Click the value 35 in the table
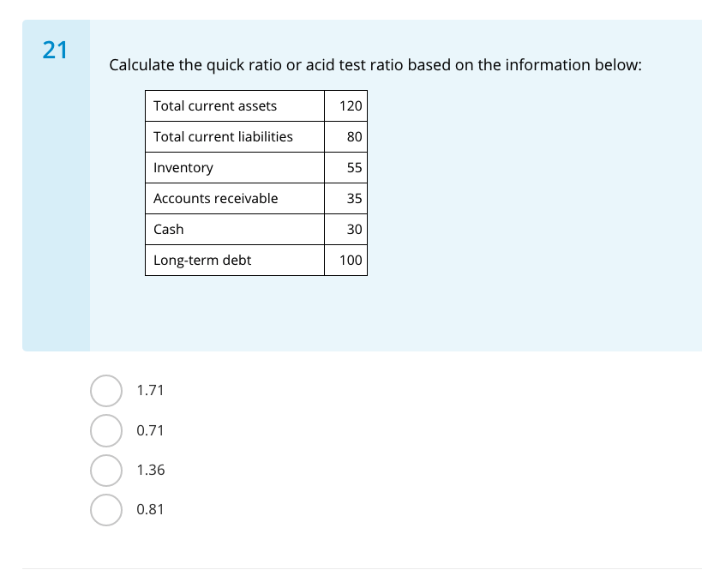 coord(355,199)
